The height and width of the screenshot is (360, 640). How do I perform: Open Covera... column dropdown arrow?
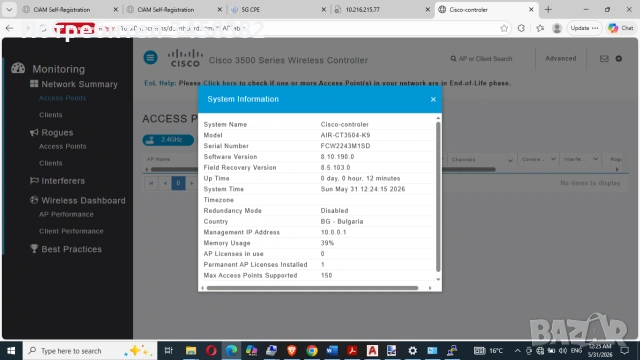pos(553,159)
